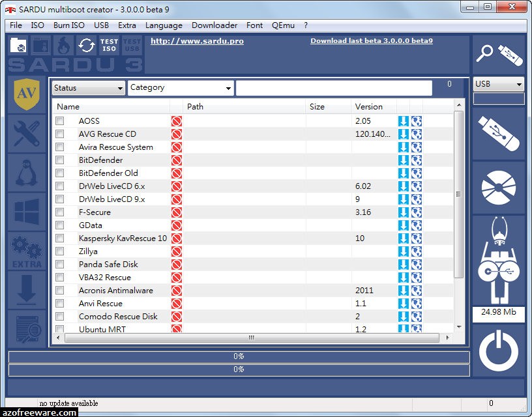This screenshot has height=417, width=532.
Task: Click the vertical scrollbar thumb of list
Action: click(458, 194)
